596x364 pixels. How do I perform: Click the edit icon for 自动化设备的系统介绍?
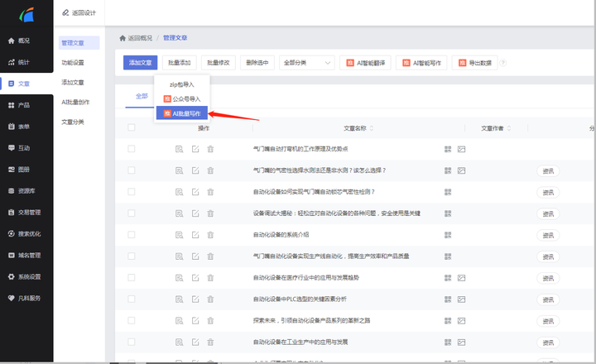tap(195, 234)
